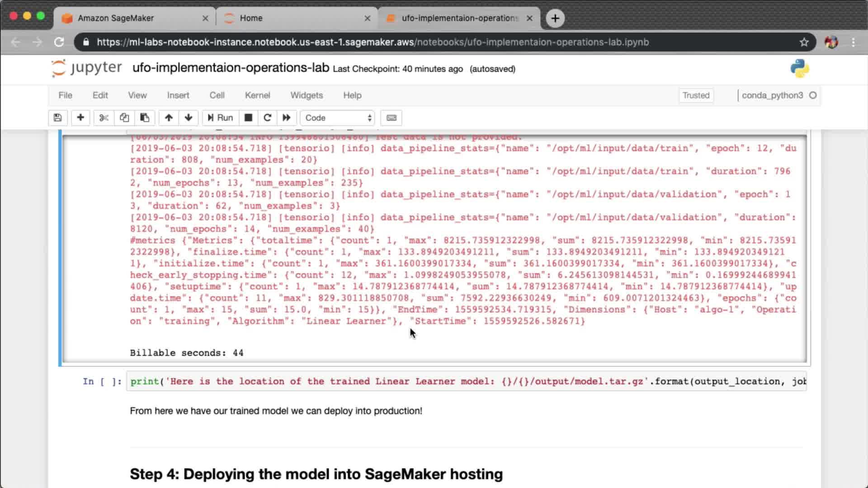
Task: Save notebook with floppy disk icon
Action: point(57,118)
